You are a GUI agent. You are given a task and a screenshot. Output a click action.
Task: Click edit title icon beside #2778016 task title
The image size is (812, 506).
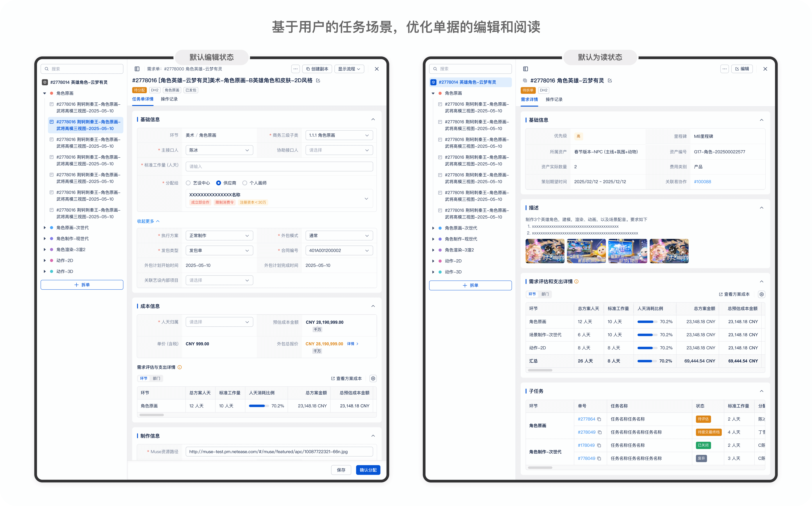point(318,81)
